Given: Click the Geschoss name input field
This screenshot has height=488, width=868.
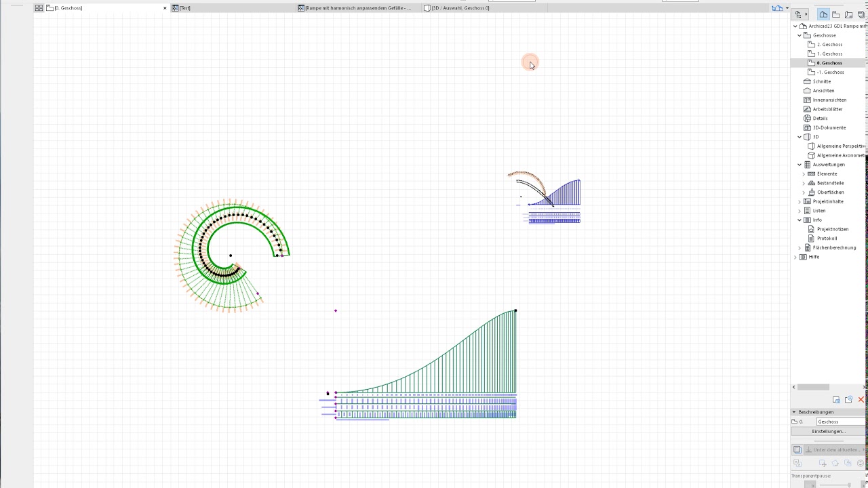Looking at the screenshot, I should pos(841,422).
